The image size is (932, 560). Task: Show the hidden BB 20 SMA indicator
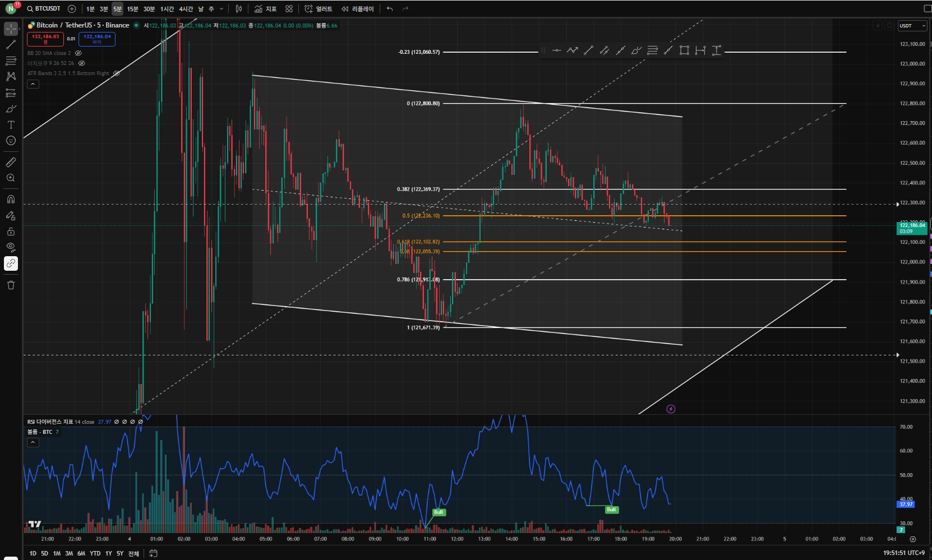[x=79, y=53]
